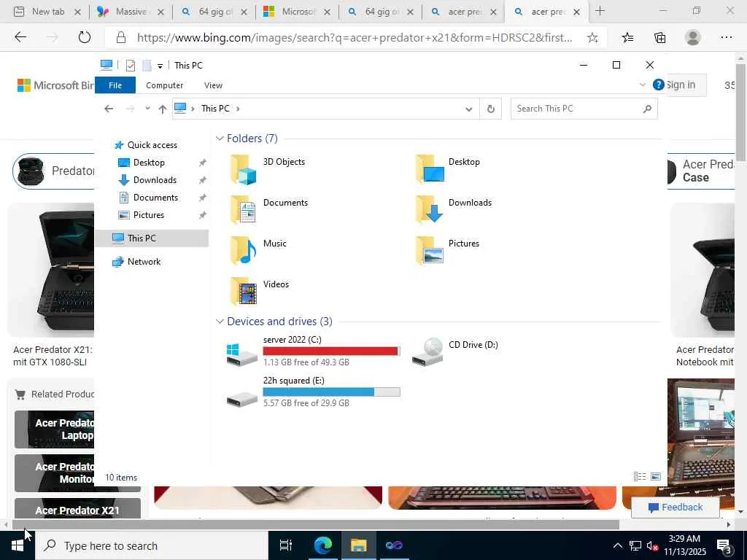Screen dimensions: 747x560
Task: Select the 22h squared (E:) drive
Action: point(313,393)
